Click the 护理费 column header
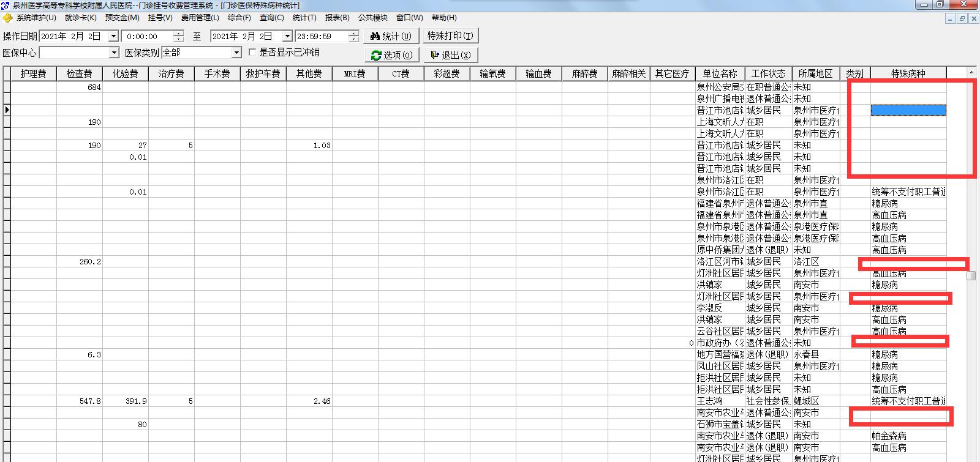 [33, 74]
